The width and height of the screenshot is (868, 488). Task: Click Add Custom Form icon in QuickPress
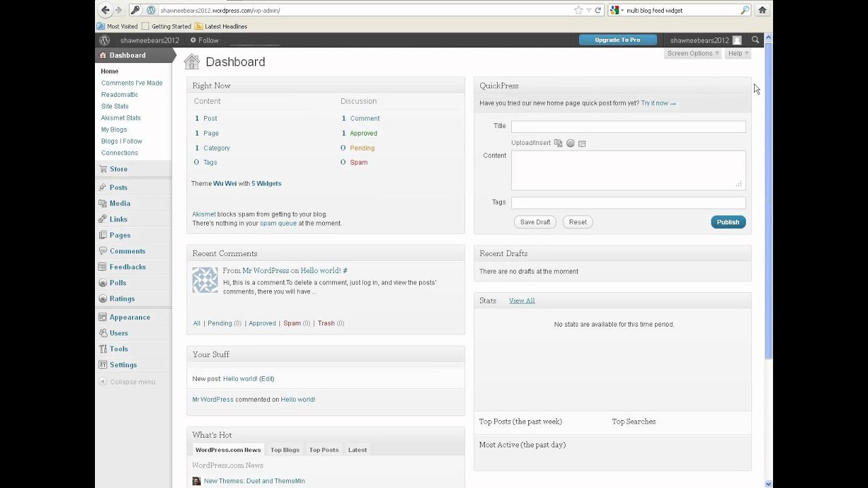582,143
